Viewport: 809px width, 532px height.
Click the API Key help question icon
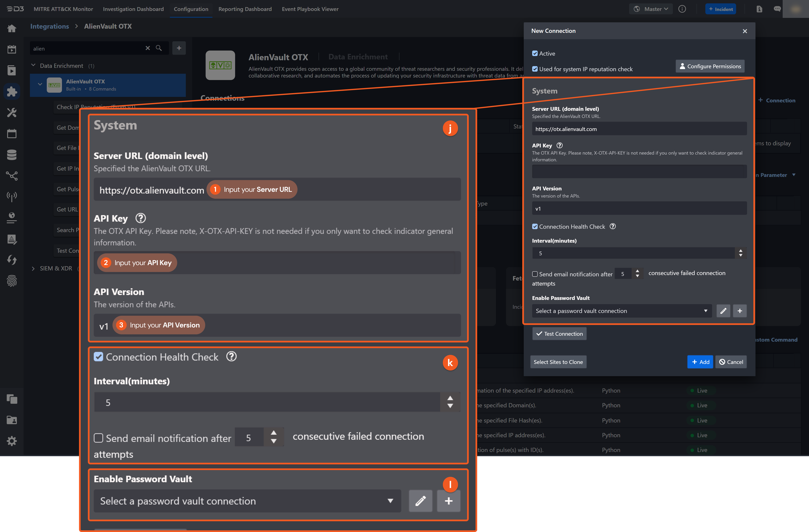point(560,145)
